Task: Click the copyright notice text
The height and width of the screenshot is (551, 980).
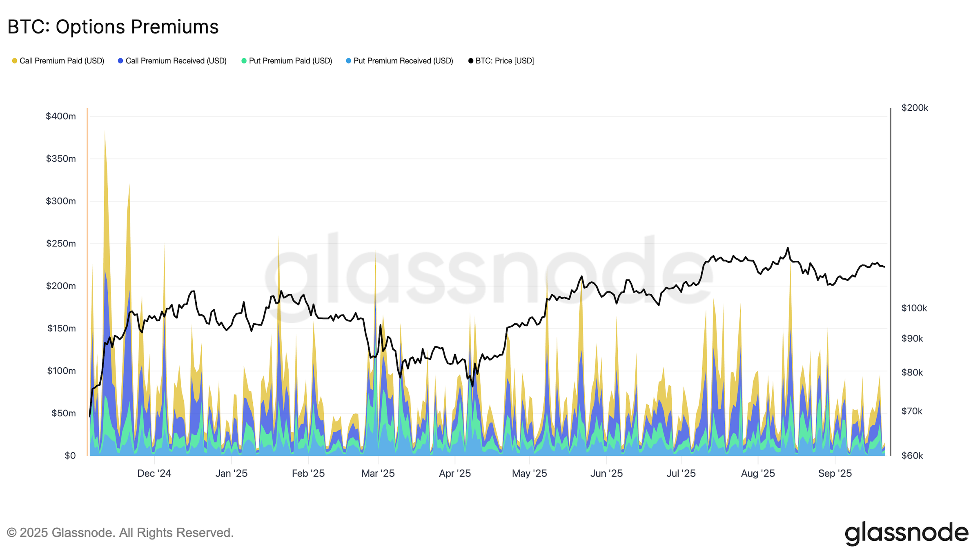Action: tap(121, 532)
